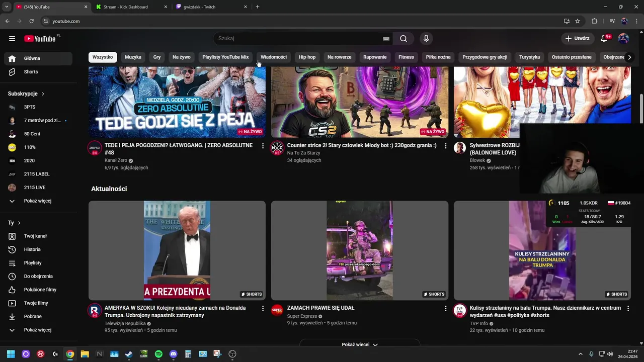
Task: Open Historia in the sidebar
Action: pyautogui.click(x=38, y=249)
